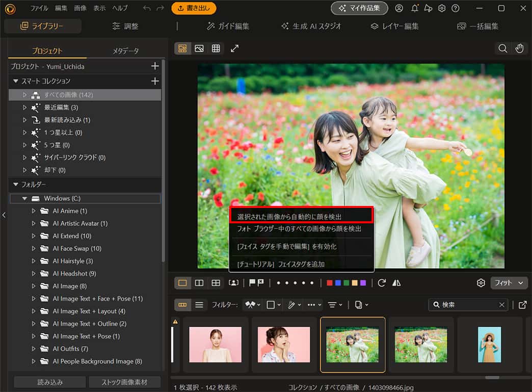
Task: Flip the photo horizontally
Action: click(x=396, y=283)
